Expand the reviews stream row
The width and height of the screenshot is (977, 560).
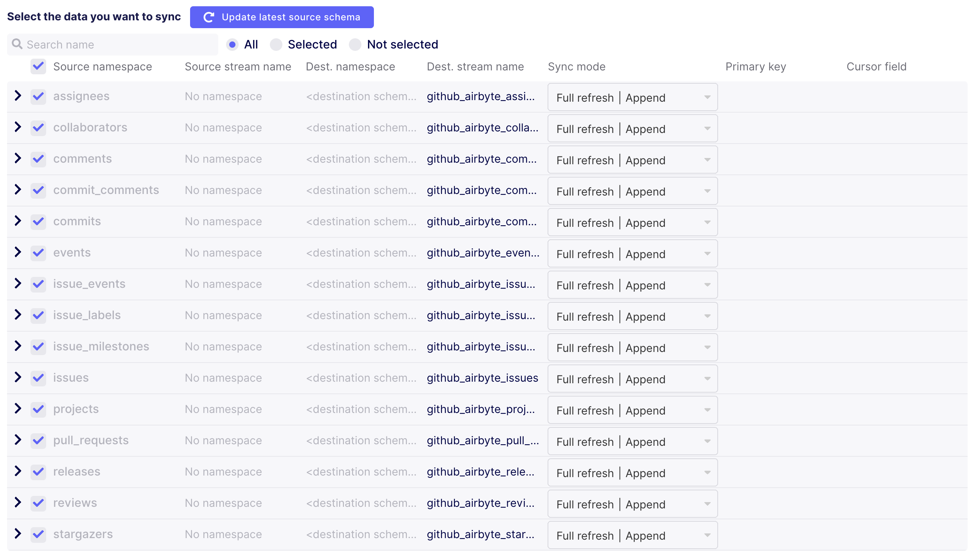point(17,503)
